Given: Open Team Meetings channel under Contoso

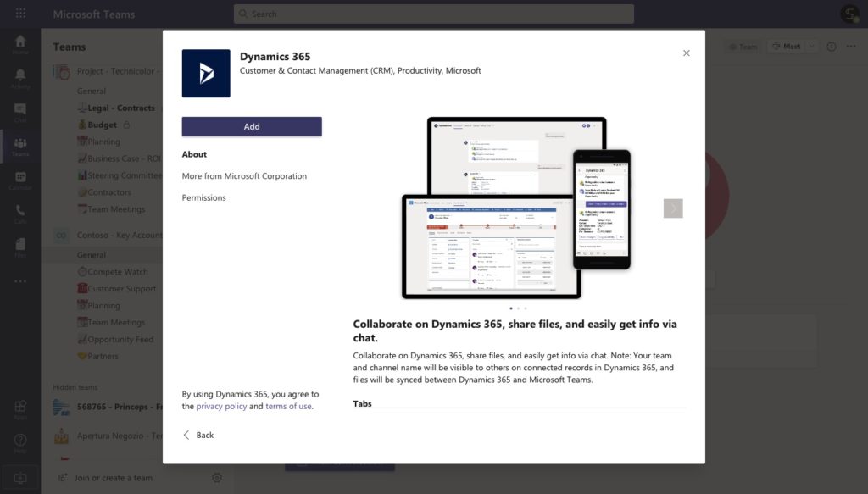Looking at the screenshot, I should [x=111, y=323].
